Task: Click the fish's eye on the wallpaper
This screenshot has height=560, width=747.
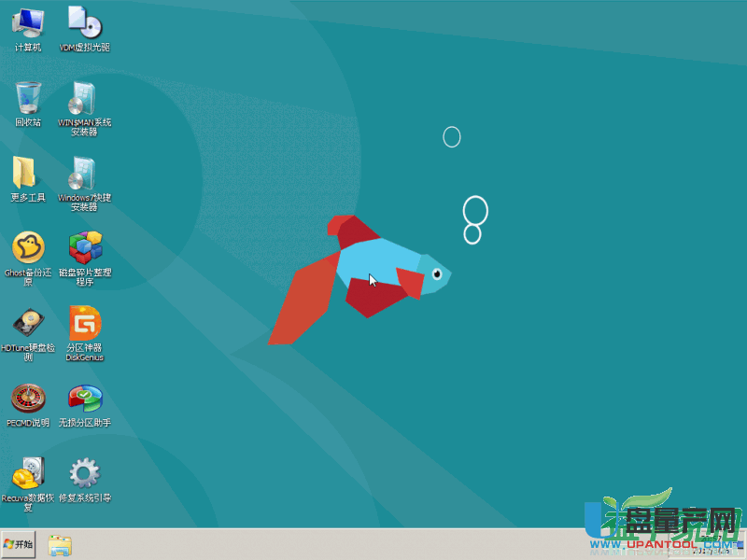Action: click(436, 273)
